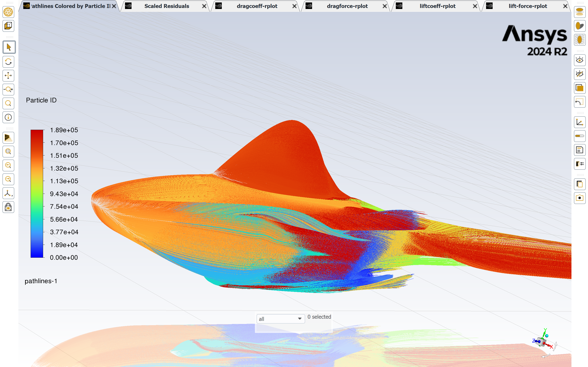Toggle the reflection display option icon
Screen dimensions: 588x367
[x=579, y=12]
